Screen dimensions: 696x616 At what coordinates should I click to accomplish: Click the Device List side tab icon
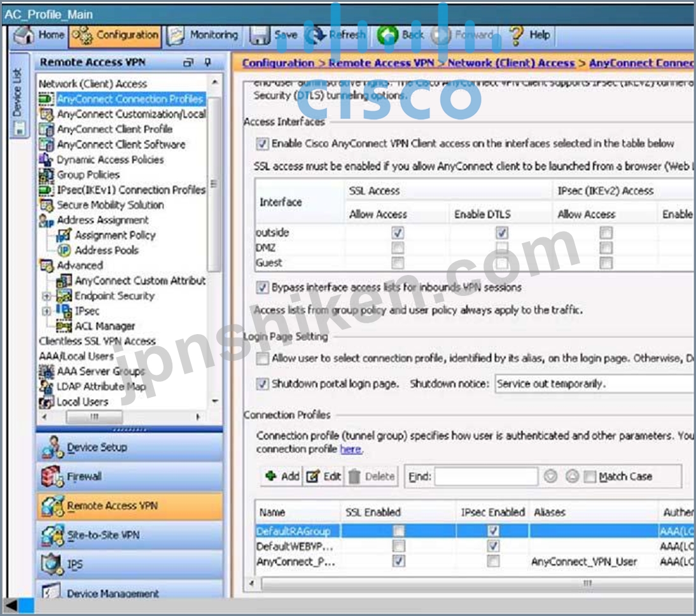[x=20, y=129]
